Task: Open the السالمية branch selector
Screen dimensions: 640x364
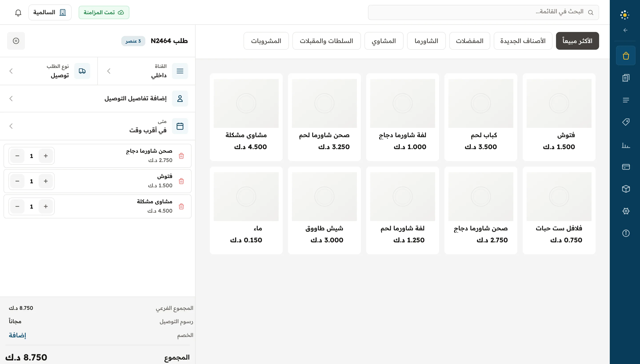Action: point(50,12)
